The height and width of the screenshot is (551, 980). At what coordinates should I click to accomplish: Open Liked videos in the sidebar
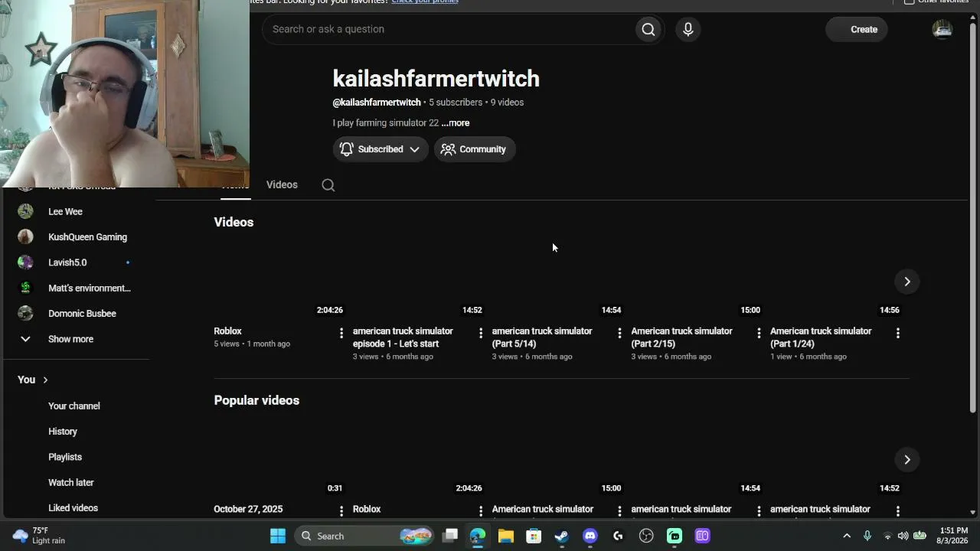pos(73,508)
